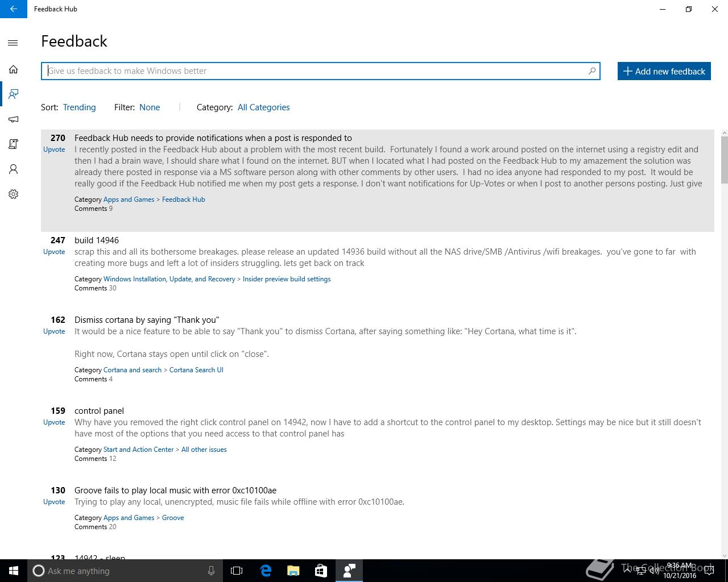
Task: Open the post titled 'build 14946'
Action: point(97,240)
